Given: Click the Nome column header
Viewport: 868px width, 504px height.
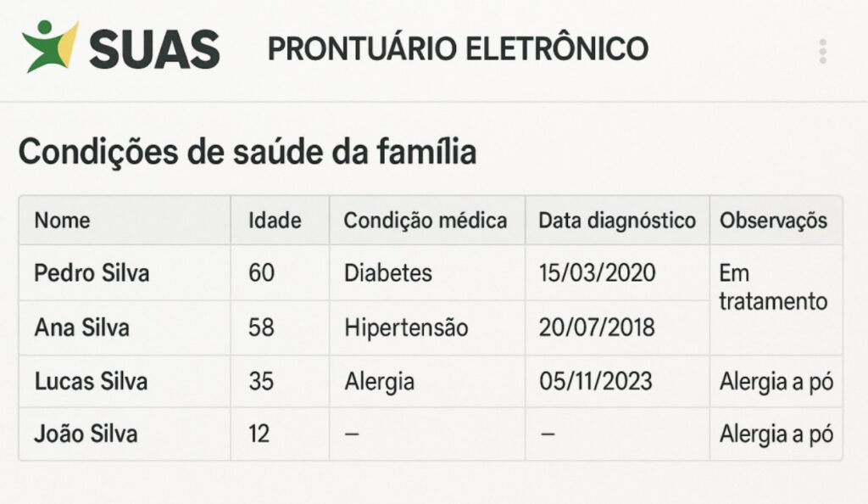Looking at the screenshot, I should [x=62, y=221].
